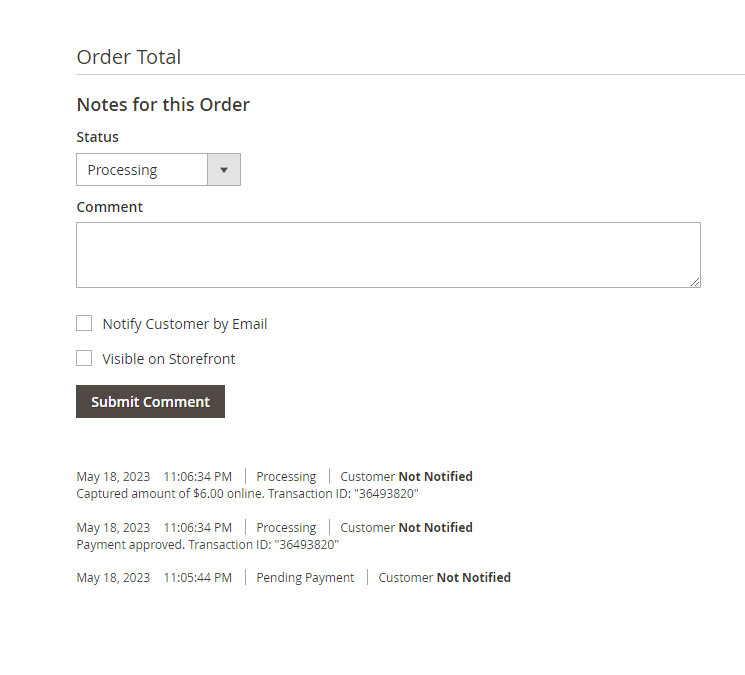Image resolution: width=745 pixels, height=675 pixels.
Task: Click the Status field label
Action: pyautogui.click(x=97, y=137)
